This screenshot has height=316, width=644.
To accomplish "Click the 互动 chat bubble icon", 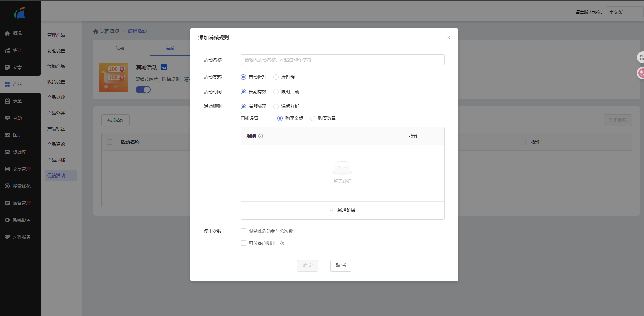I will 7,118.
